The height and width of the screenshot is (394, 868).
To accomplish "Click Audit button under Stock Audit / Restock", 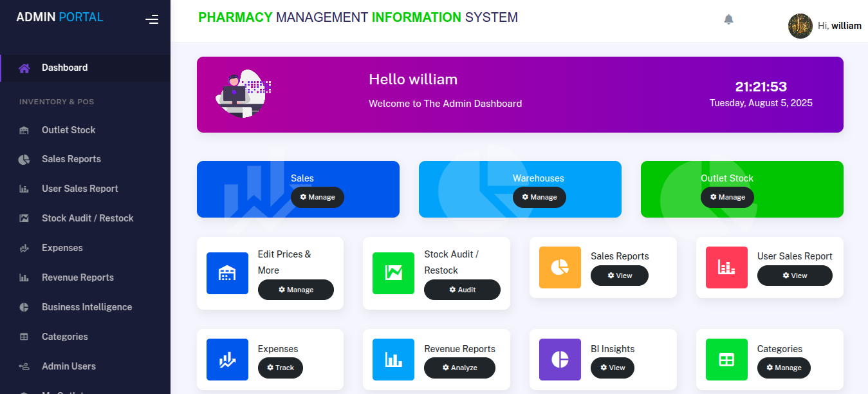I will coord(462,290).
